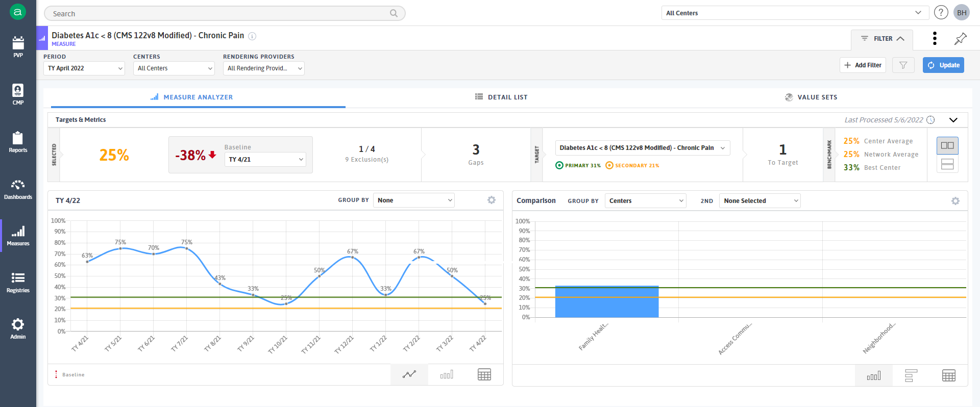980x407 pixels.
Task: Open the BH user profile avatar
Action: (x=962, y=12)
